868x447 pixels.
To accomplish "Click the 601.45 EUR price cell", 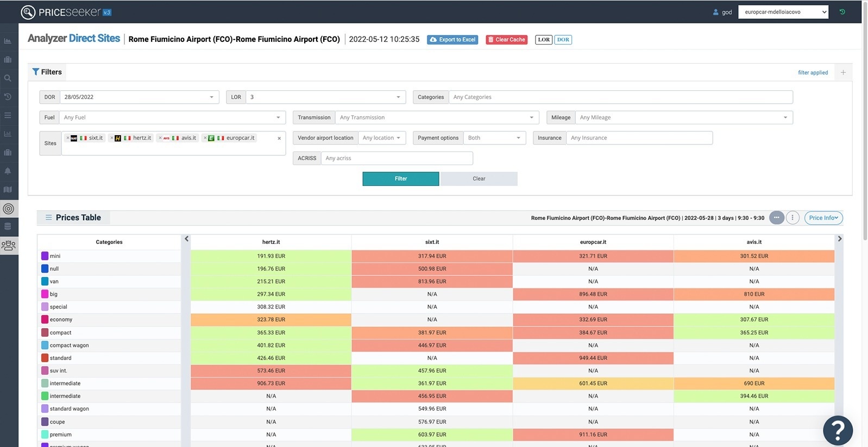I will (593, 383).
